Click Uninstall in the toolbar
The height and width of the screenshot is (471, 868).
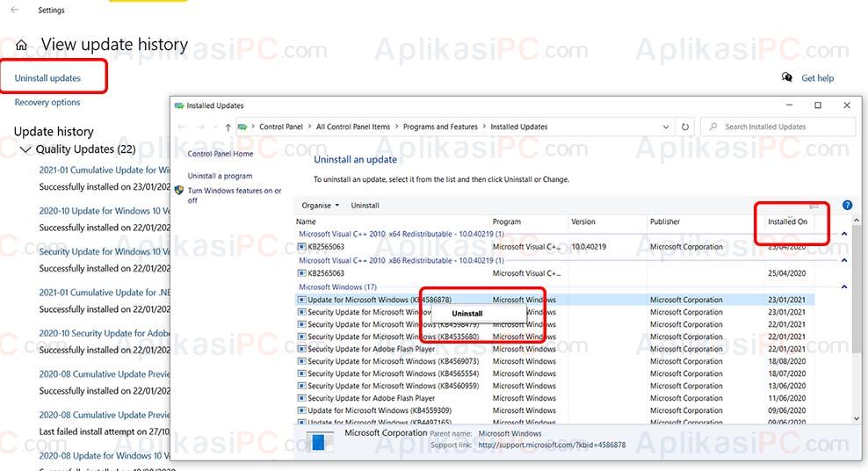point(365,206)
